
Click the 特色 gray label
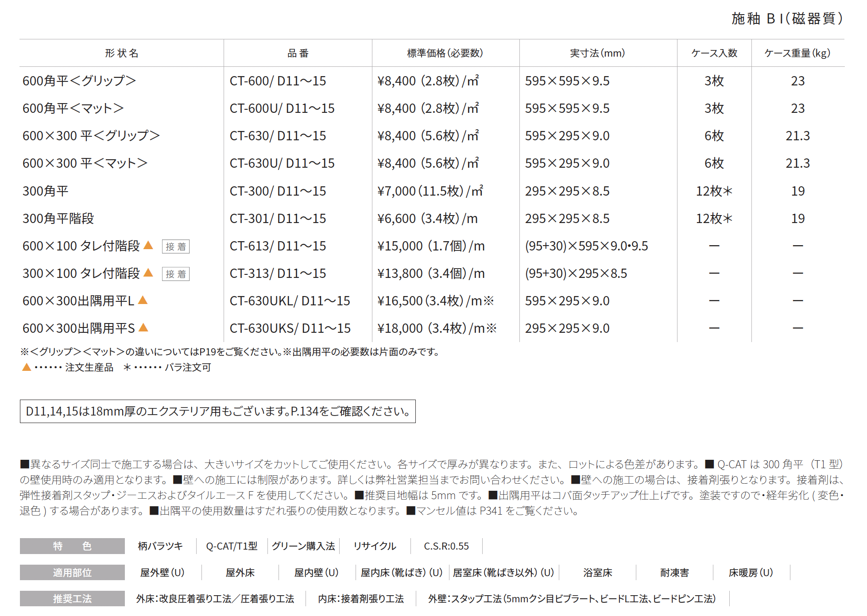[72, 546]
